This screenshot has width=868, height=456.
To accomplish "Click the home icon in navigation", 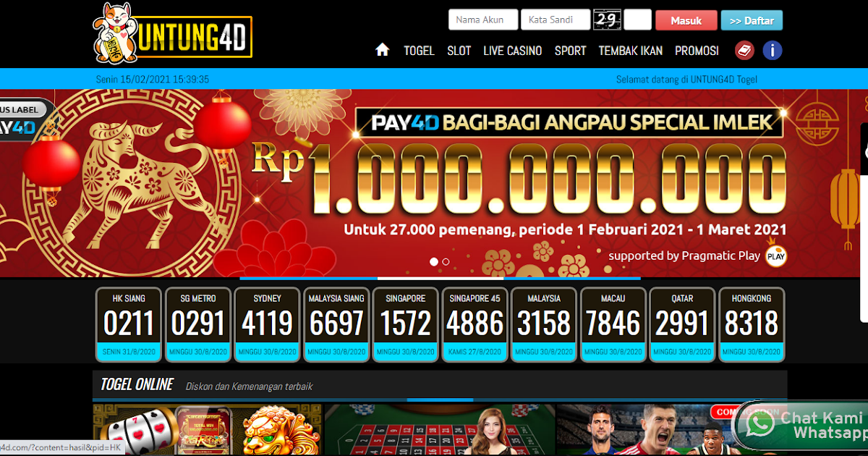I will click(x=383, y=50).
